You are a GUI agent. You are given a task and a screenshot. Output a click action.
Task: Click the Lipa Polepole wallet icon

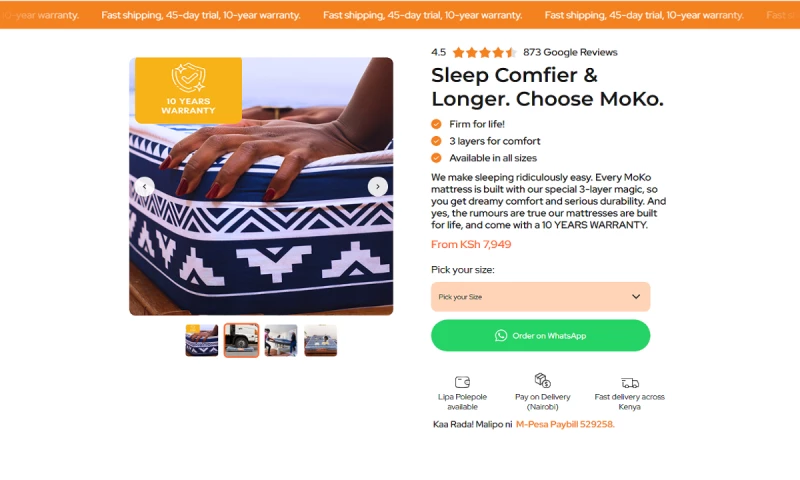[x=462, y=382]
